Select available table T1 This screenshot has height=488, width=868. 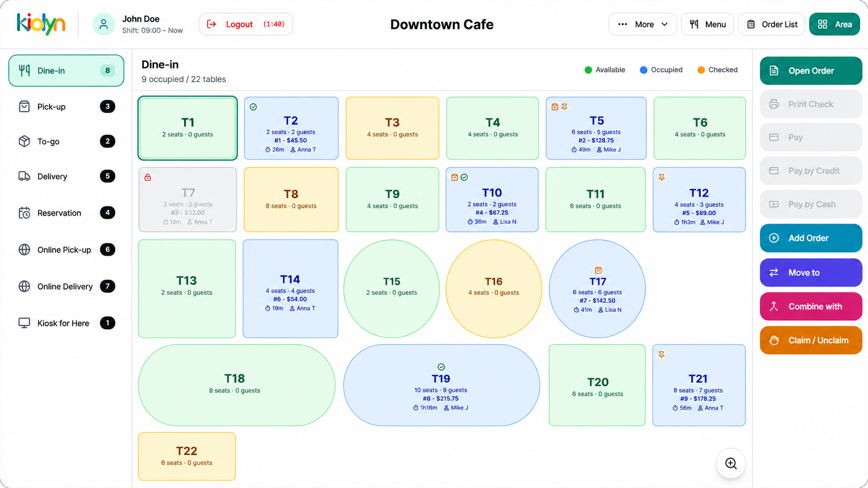pos(188,128)
